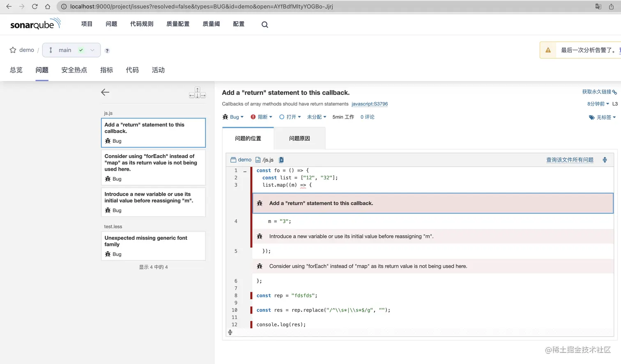Open the 质量阈 menu
621x364 pixels.
pos(211,24)
